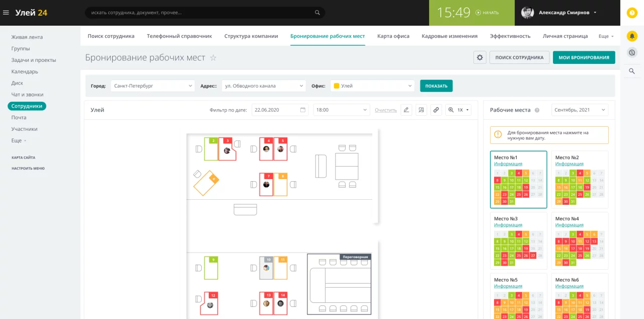Switch to the Карта офиса tab

pyautogui.click(x=393, y=36)
